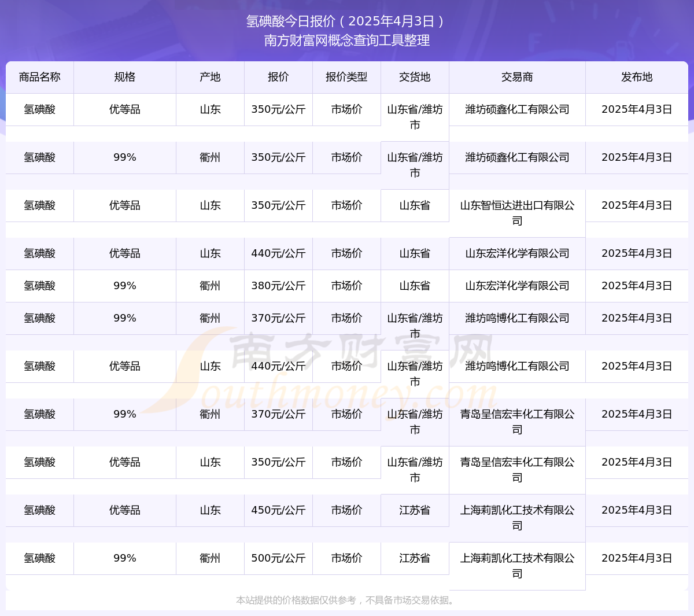Click the 氢碘酸今日报价 page title
Screen dimensions: 694x616
tap(346, 21)
